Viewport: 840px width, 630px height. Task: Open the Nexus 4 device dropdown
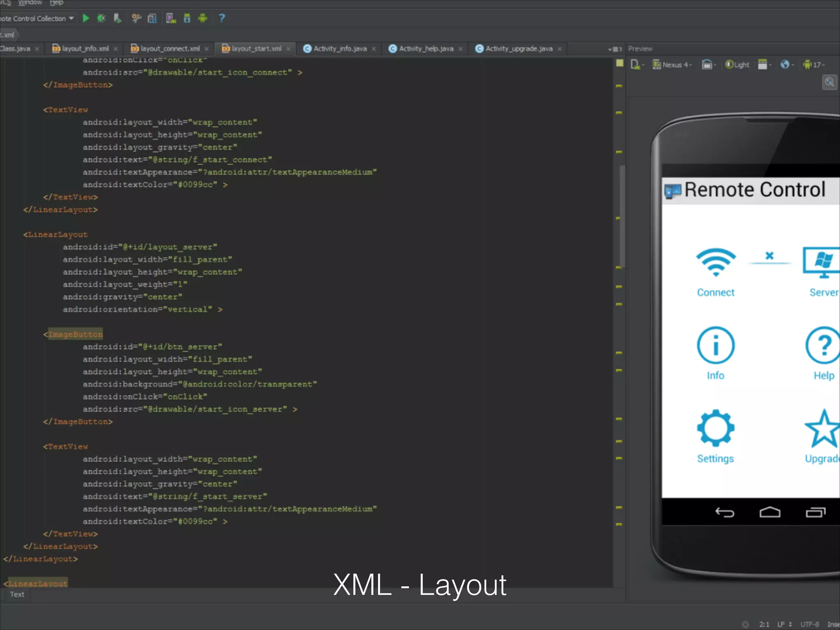672,65
